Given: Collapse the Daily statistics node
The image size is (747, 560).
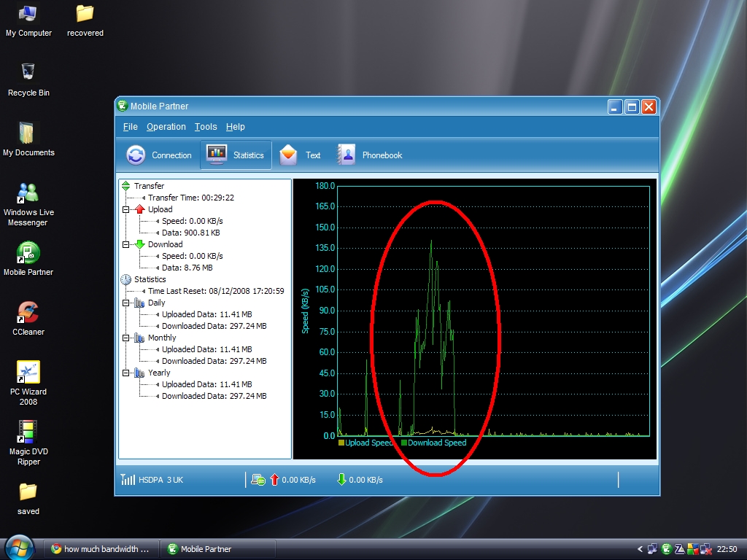Looking at the screenshot, I should click(x=125, y=303).
